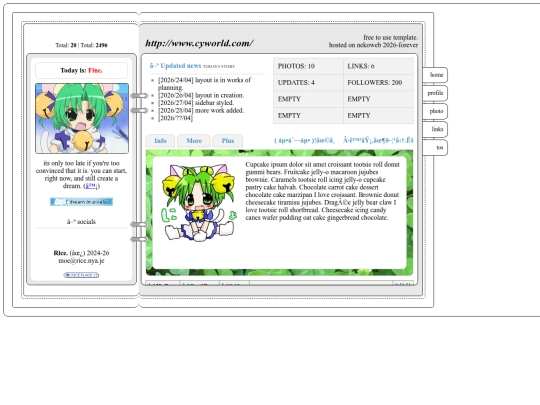Click the 'Rice.' 2024-26 credit line
The image size is (540, 405).
pyautogui.click(x=81, y=253)
